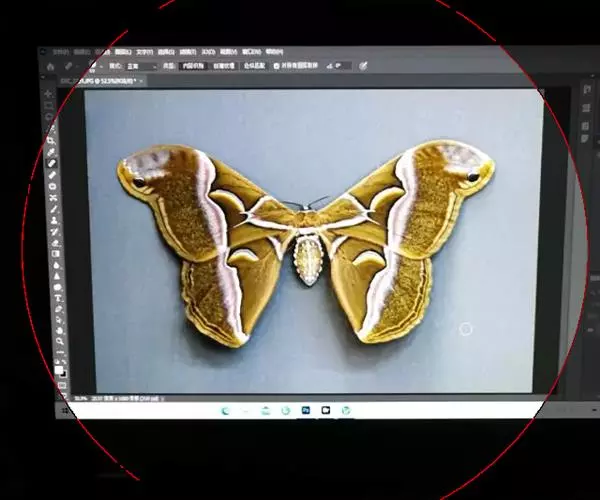The image size is (600, 500).
Task: Select the Brush tool in toolbar
Action: click(52, 175)
